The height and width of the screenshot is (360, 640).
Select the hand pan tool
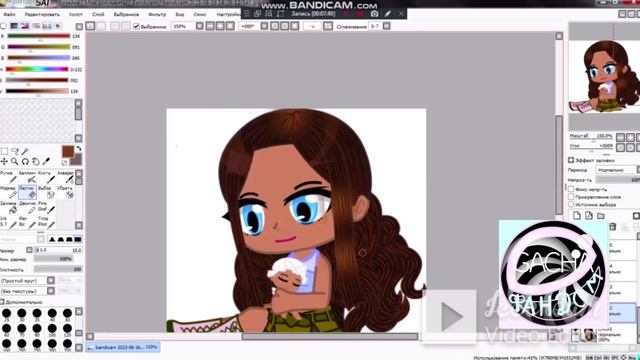click(36, 162)
